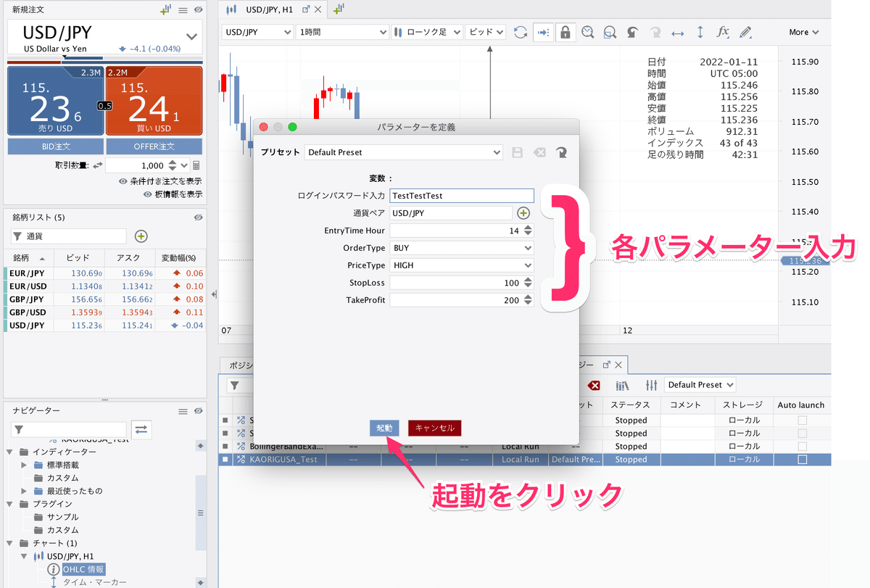Image resolution: width=870 pixels, height=588 pixels.
Task: Click the ナビゲーター filter funnel search field
Action: tap(69, 430)
